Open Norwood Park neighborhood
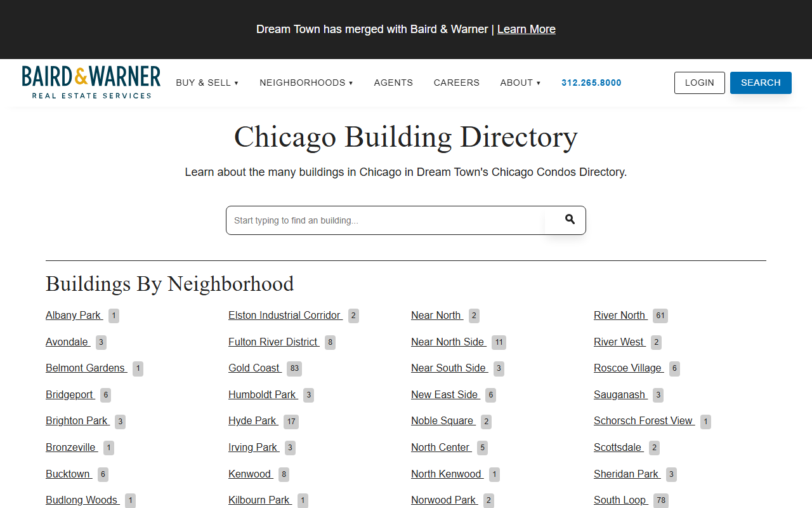Image resolution: width=812 pixels, height=508 pixels. click(x=445, y=500)
